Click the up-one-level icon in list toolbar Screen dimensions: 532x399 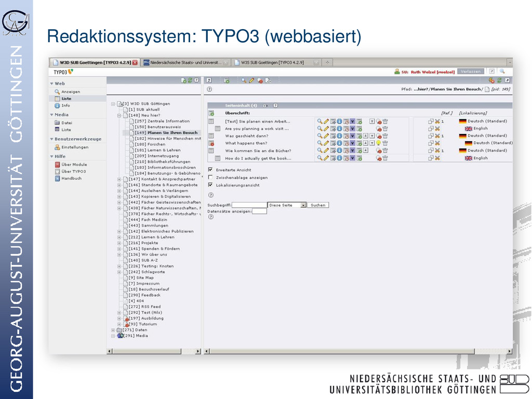209,81
